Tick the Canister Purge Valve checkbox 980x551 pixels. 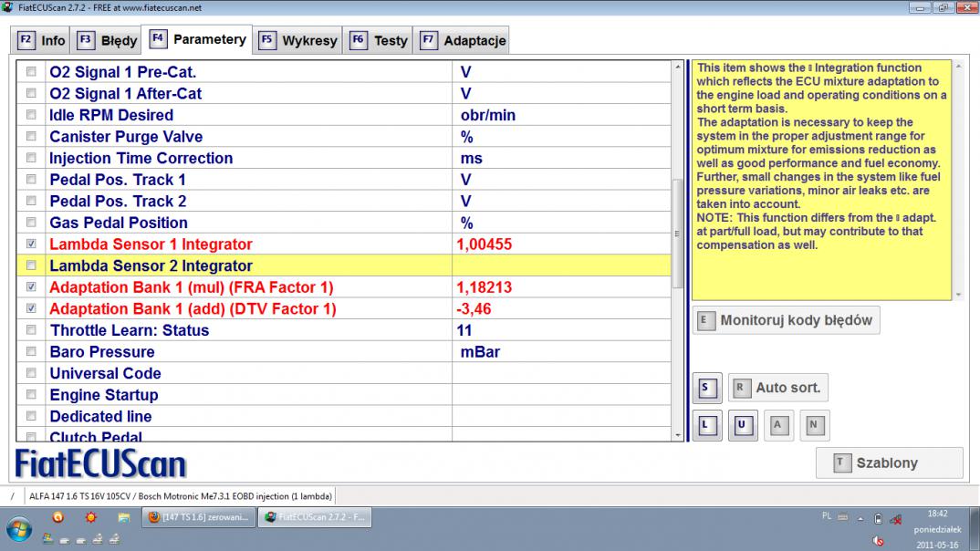32,137
